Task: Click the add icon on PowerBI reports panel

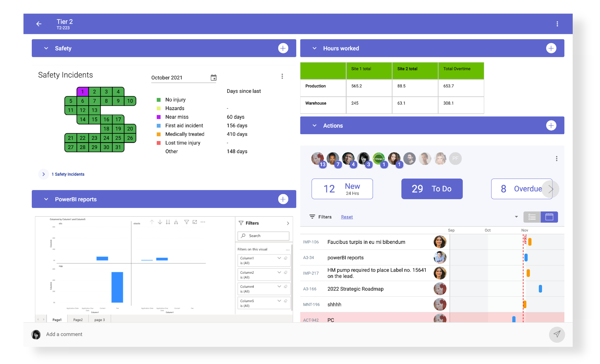Action: pos(283,199)
